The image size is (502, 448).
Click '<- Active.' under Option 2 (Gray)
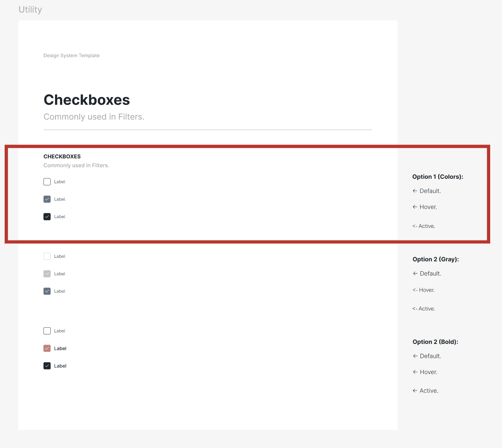(x=424, y=308)
